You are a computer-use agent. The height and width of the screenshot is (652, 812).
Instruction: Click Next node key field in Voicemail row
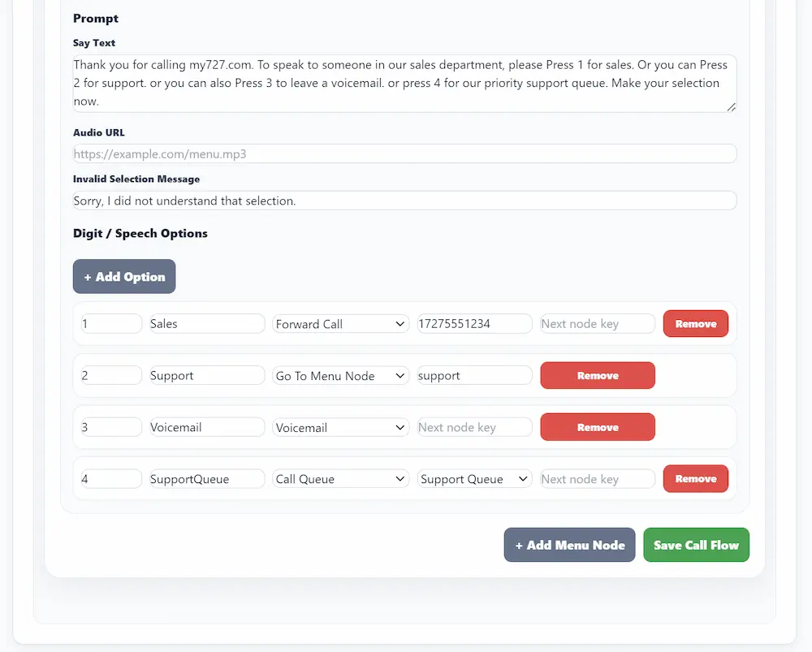tap(474, 427)
